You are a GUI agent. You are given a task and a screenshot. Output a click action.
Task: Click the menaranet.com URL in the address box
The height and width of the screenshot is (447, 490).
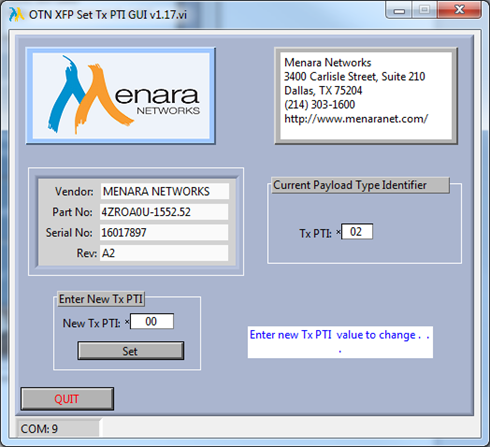click(356, 119)
